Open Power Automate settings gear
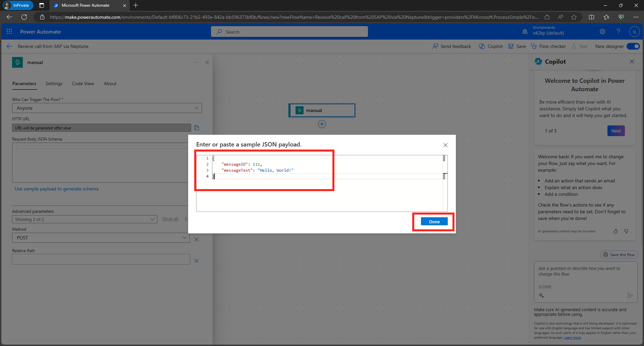The image size is (644, 346). click(x=602, y=32)
